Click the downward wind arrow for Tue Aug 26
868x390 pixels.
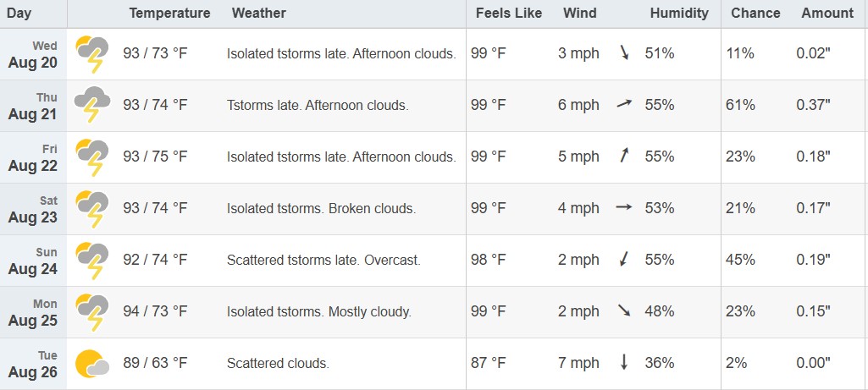pyautogui.click(x=624, y=363)
